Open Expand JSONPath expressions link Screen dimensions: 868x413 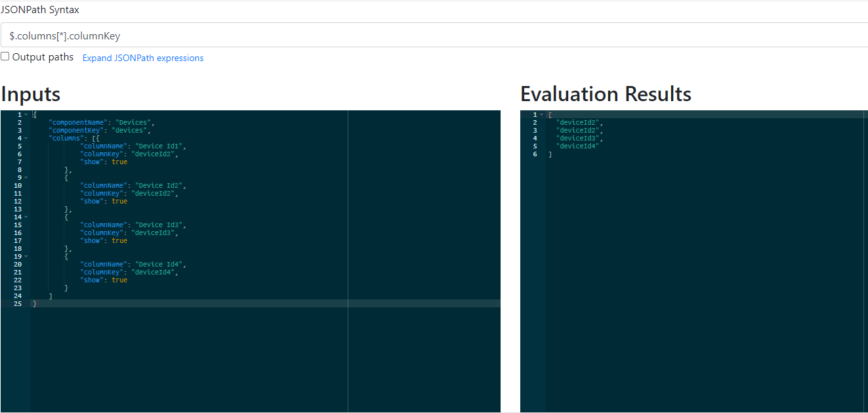point(143,58)
